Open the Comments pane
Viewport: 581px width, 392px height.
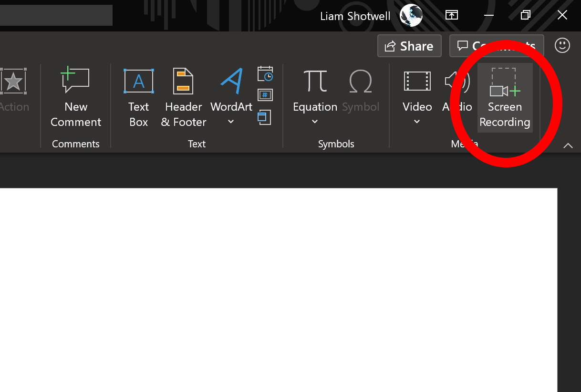tap(496, 46)
